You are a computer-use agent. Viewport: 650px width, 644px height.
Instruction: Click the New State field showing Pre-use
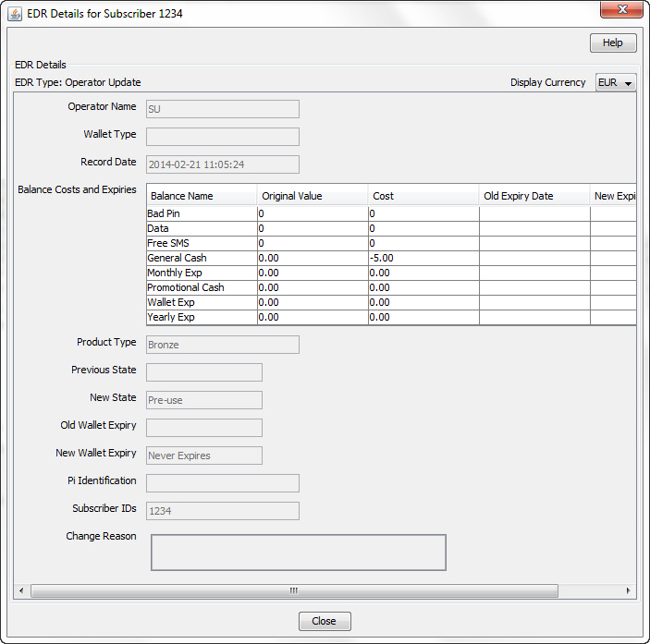coord(204,400)
